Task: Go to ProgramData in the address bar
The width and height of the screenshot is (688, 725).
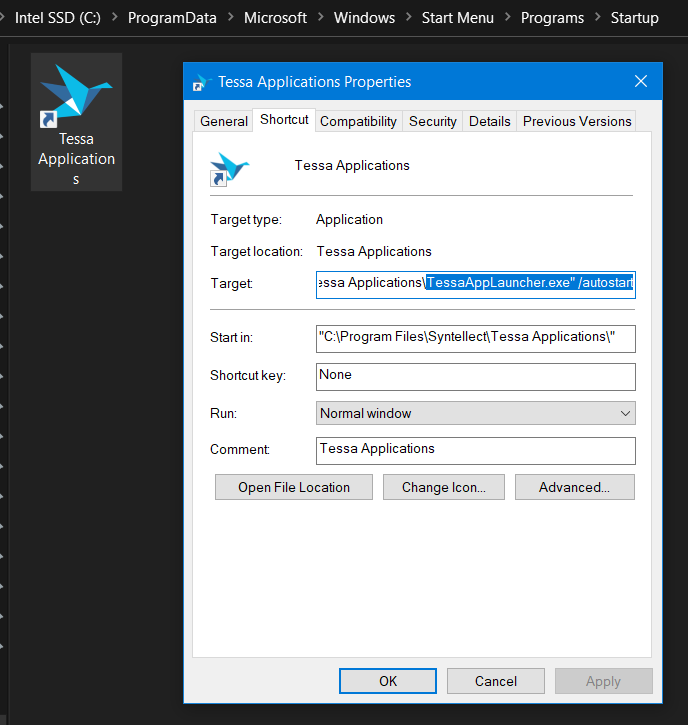Action: 172,18
